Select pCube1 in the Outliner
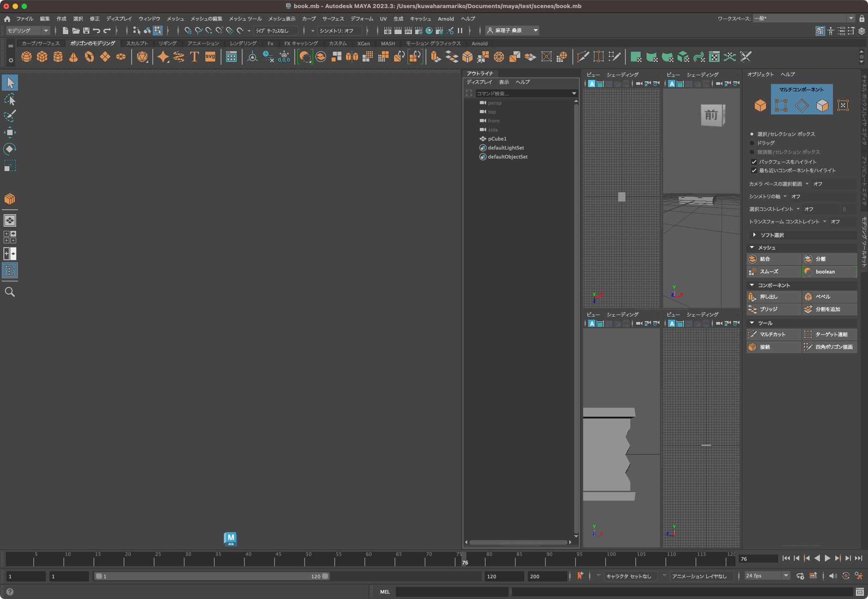Viewport: 868px width, 599px height. [x=497, y=139]
